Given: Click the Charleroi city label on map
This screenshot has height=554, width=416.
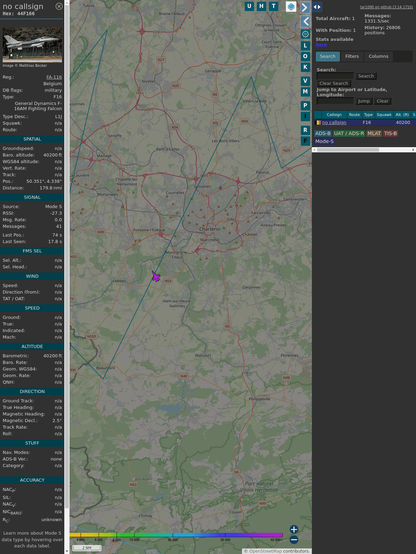Looking at the screenshot, I should click(x=210, y=229).
